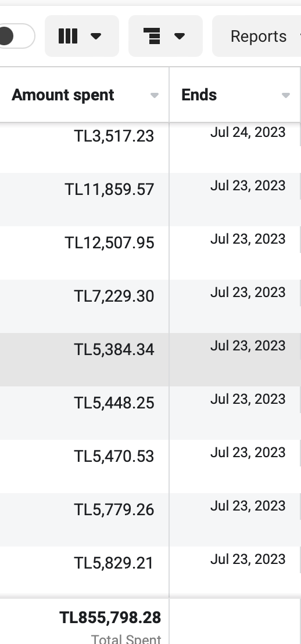Screen dimensions: 301x644
Task: Open the columns customization button
Action: (82, 36)
